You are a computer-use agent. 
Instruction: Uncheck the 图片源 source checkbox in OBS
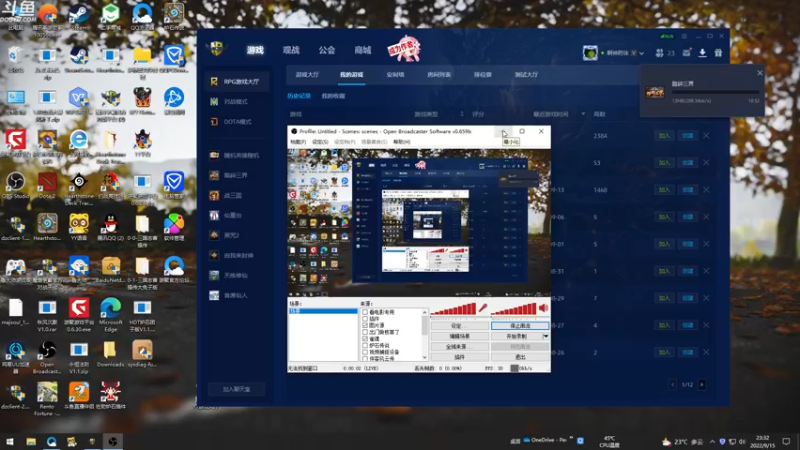[x=365, y=325]
